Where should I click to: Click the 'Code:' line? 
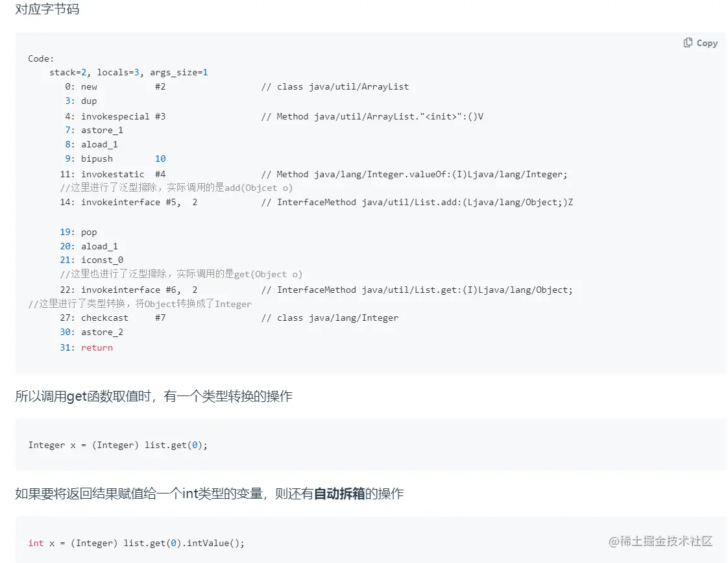click(41, 58)
